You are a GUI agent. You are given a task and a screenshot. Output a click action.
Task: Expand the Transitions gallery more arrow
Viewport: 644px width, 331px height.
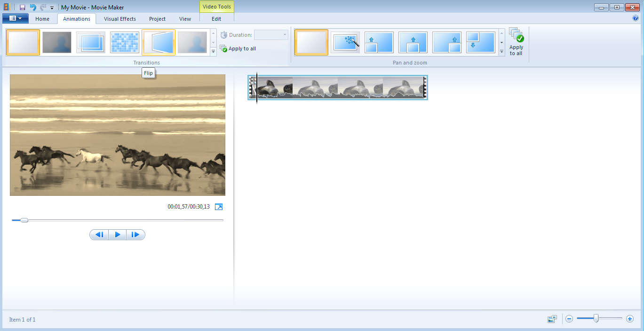point(213,51)
